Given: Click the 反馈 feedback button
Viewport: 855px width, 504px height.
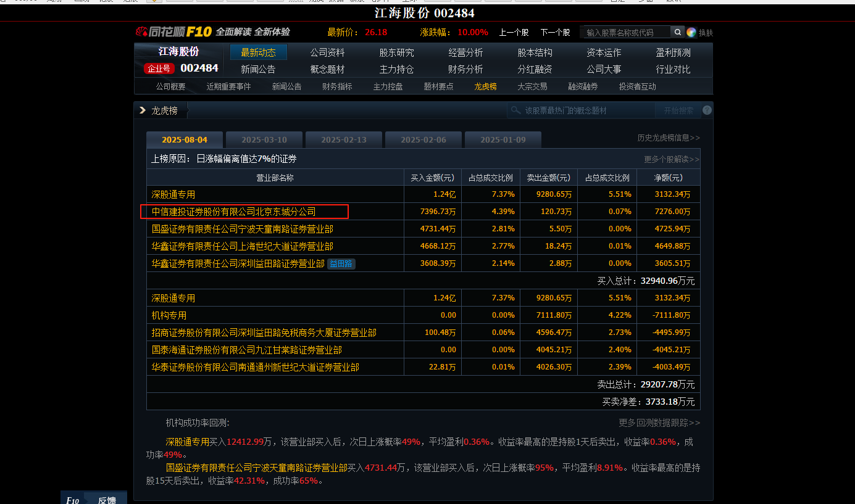Looking at the screenshot, I should (107, 500).
